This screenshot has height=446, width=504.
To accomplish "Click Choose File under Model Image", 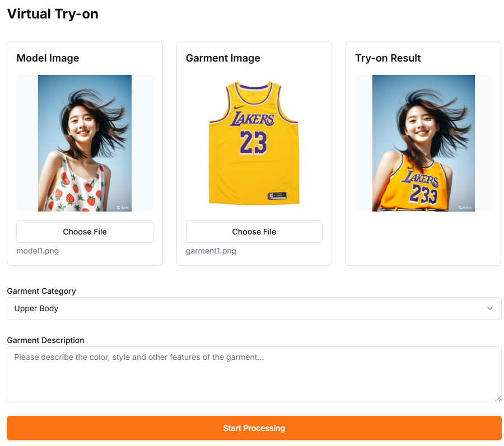I will click(x=85, y=232).
